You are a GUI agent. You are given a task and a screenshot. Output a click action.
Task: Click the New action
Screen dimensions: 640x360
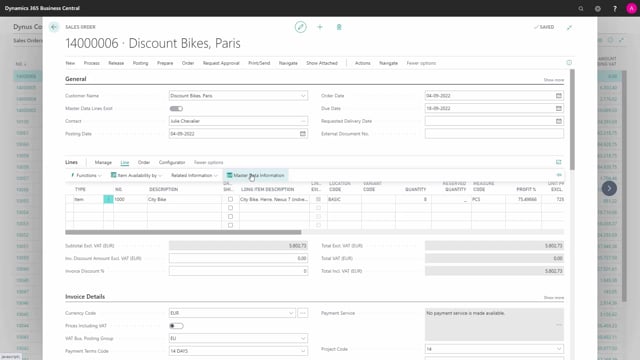pyautogui.click(x=70, y=63)
